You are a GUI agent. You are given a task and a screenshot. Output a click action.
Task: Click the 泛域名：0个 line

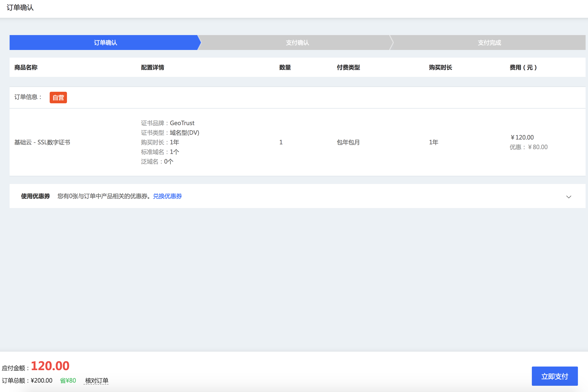pos(157,161)
